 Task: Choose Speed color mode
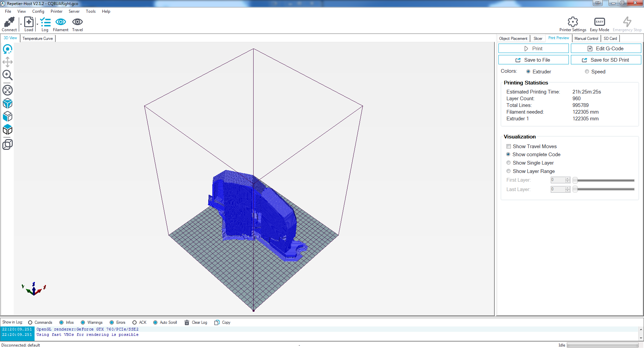(x=587, y=72)
